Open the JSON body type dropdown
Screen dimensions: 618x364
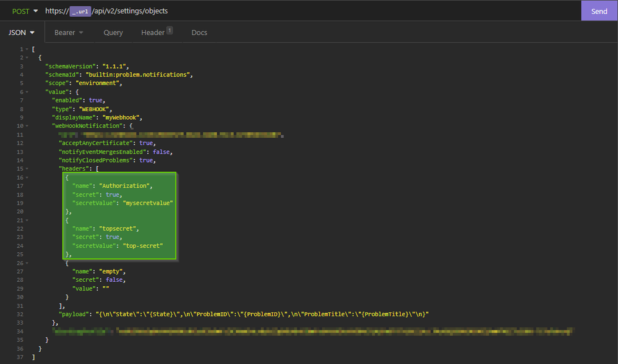(x=21, y=32)
